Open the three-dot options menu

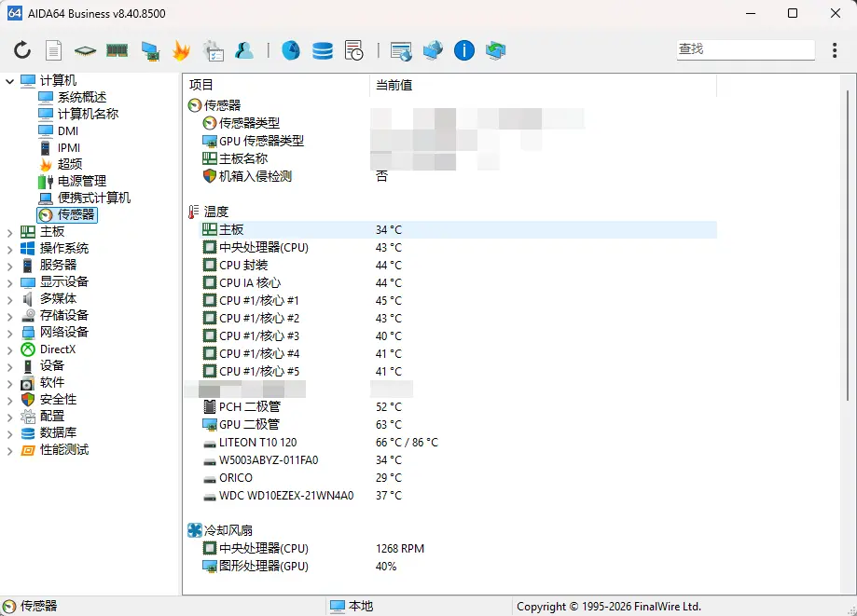click(x=835, y=50)
